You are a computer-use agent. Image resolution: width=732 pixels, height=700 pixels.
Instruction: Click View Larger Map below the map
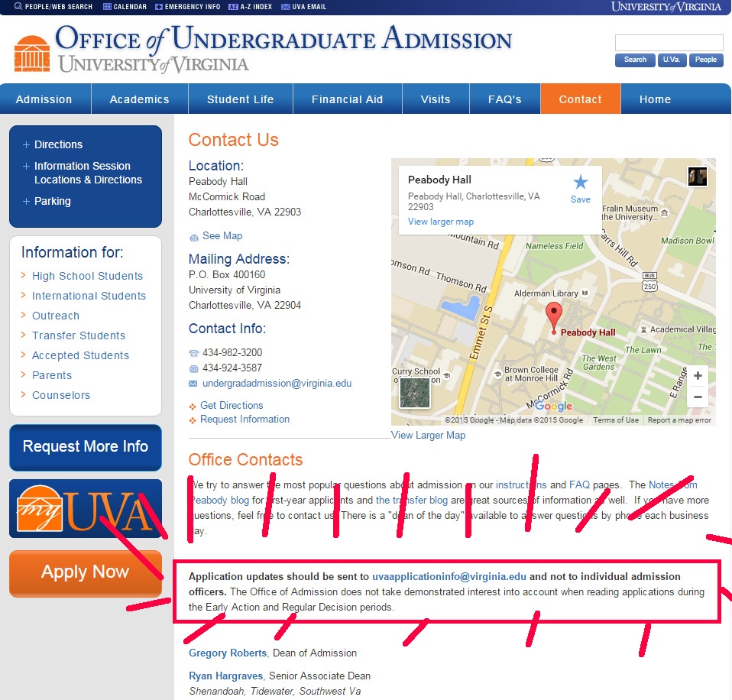(x=428, y=436)
